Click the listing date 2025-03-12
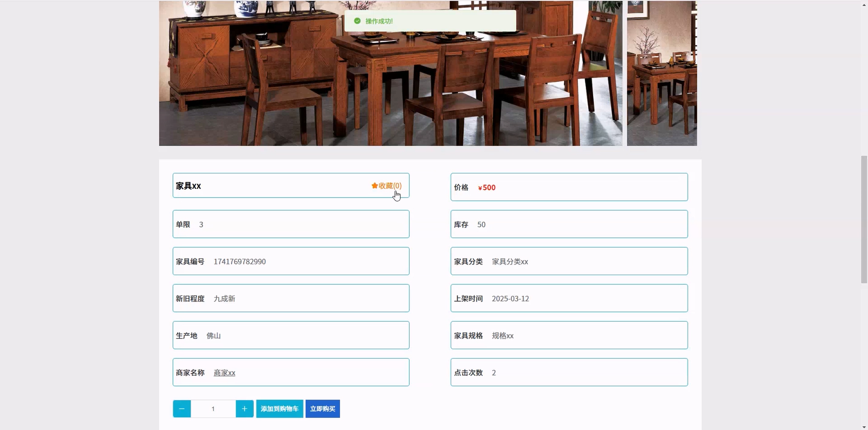Viewport: 868px width, 430px height. point(510,299)
